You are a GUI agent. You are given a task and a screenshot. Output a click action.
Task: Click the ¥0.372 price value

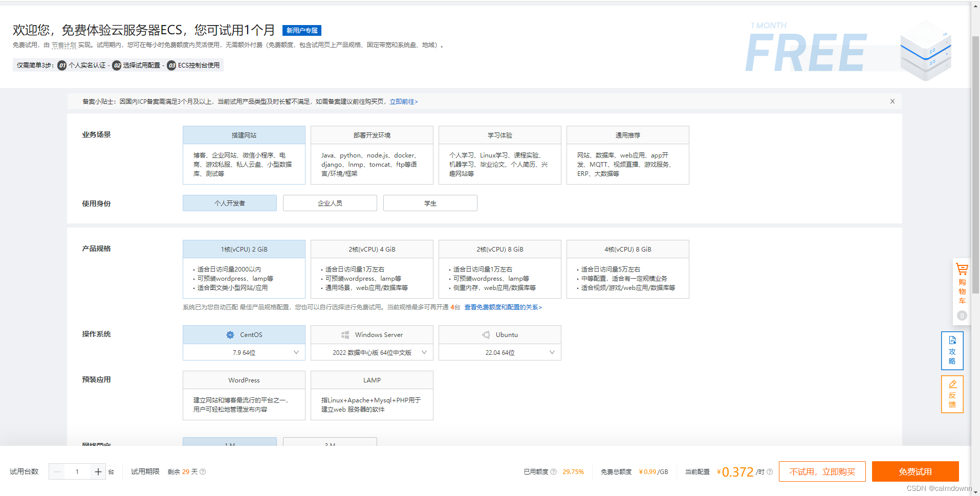[x=735, y=472]
